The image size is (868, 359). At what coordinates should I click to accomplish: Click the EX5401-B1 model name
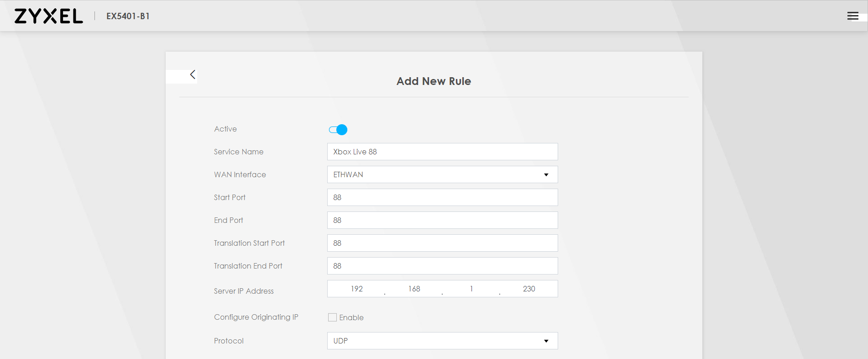[x=128, y=16]
